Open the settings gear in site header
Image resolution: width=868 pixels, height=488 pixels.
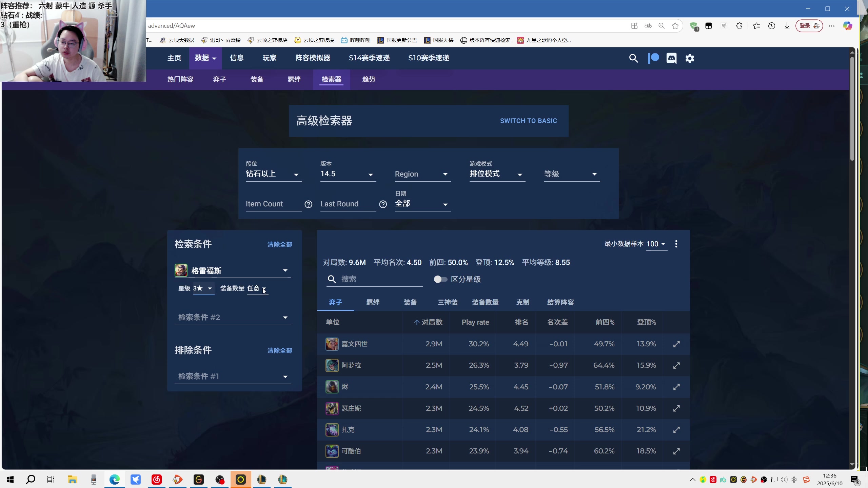pyautogui.click(x=690, y=58)
